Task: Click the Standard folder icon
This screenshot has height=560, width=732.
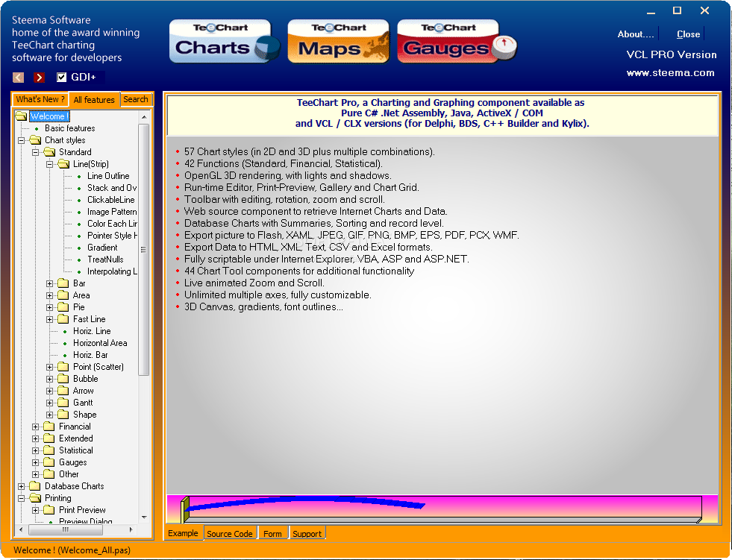Action: point(49,151)
